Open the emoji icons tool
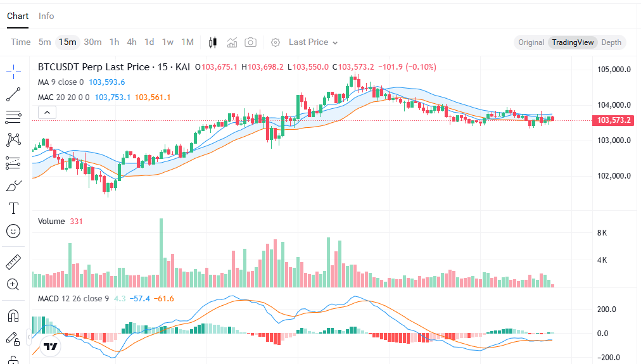This screenshot has height=364, width=641. click(13, 231)
